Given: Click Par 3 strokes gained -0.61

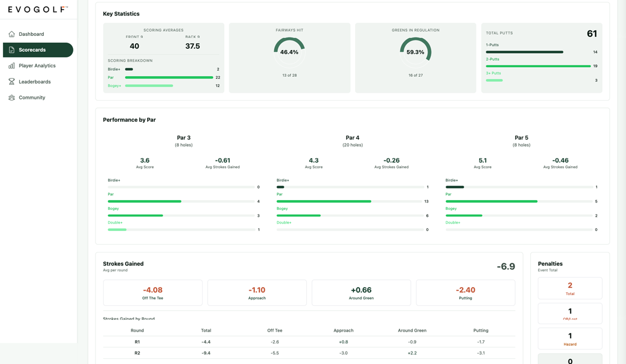Looking at the screenshot, I should [223, 160].
